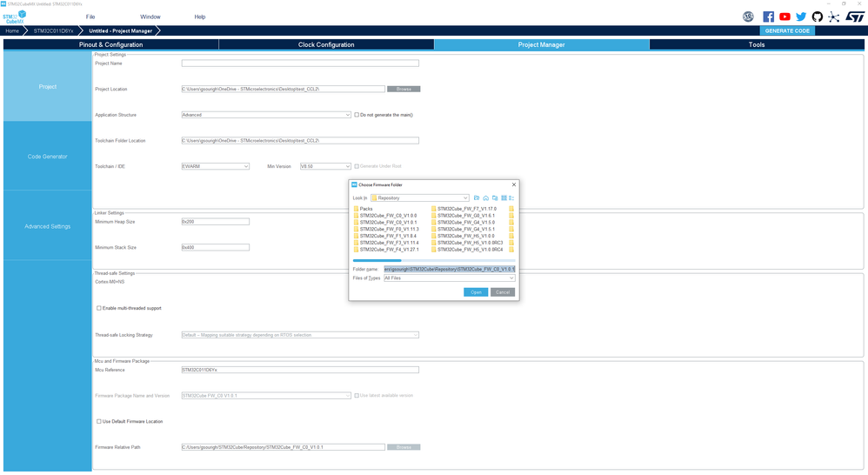Select STM32Cube_FW_C0_V1.0.1 folder name
868x475 pixels.
(x=388, y=222)
